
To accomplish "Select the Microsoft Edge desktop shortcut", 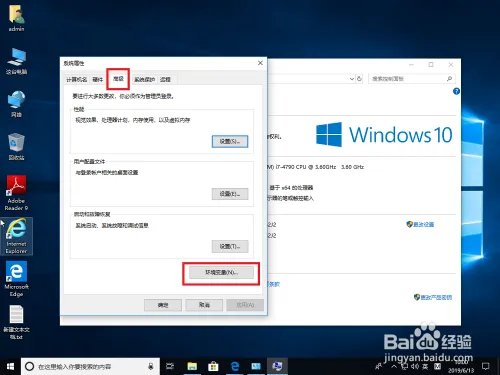I will 16,279.
